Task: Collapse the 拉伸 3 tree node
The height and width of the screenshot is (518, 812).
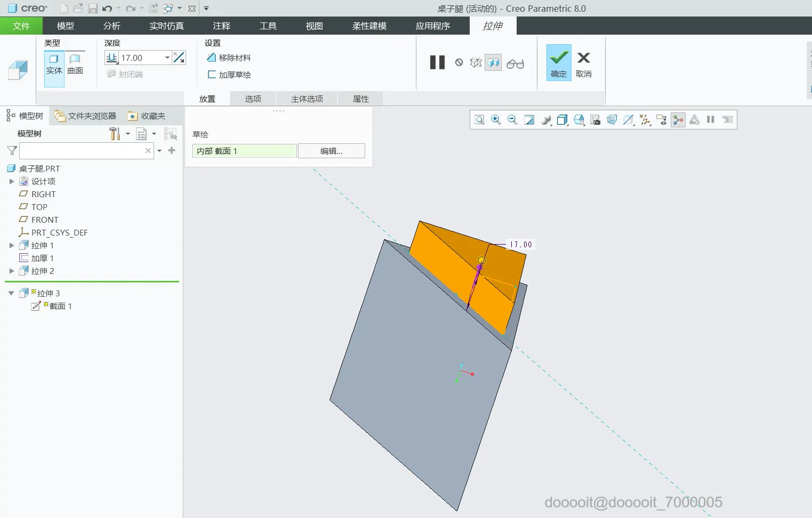Action: click(x=11, y=293)
